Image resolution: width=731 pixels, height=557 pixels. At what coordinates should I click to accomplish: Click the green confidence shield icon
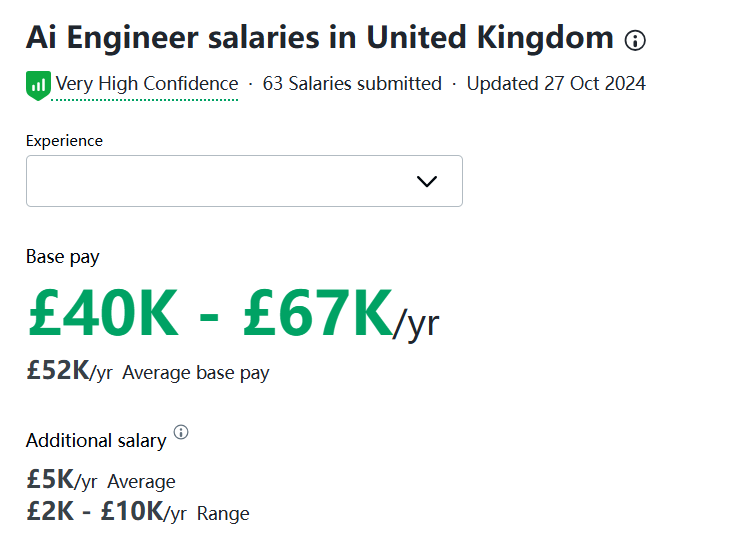[38, 85]
